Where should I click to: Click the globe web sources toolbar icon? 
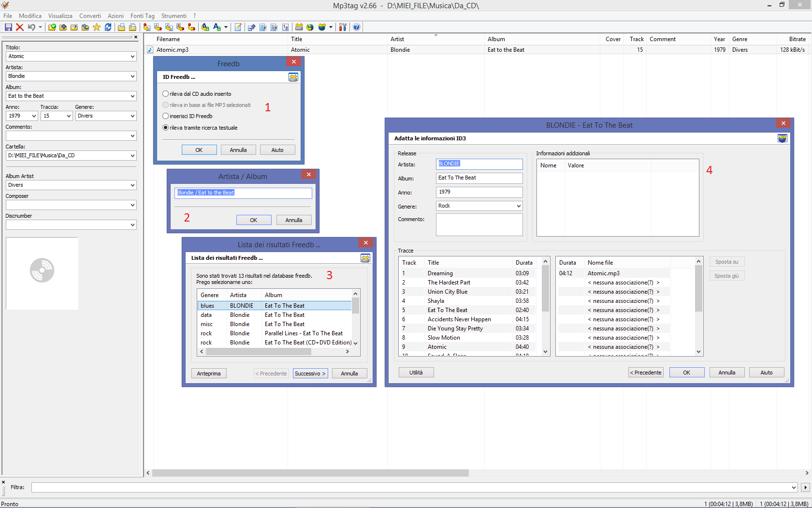pyautogui.click(x=322, y=27)
